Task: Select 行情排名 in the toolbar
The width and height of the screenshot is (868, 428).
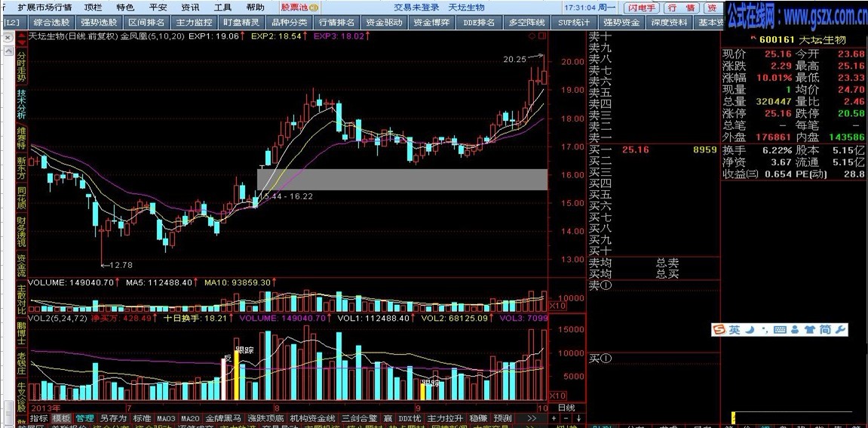Action: (336, 23)
